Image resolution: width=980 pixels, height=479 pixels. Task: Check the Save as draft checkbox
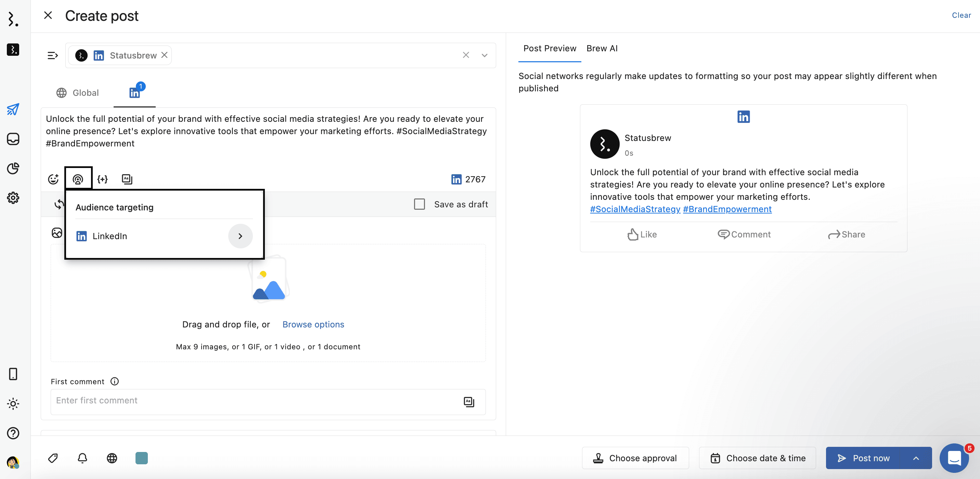pos(419,204)
